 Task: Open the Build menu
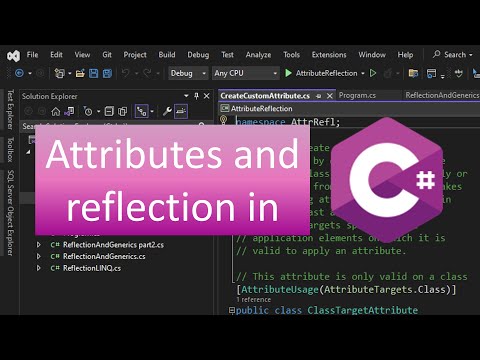[x=167, y=55]
